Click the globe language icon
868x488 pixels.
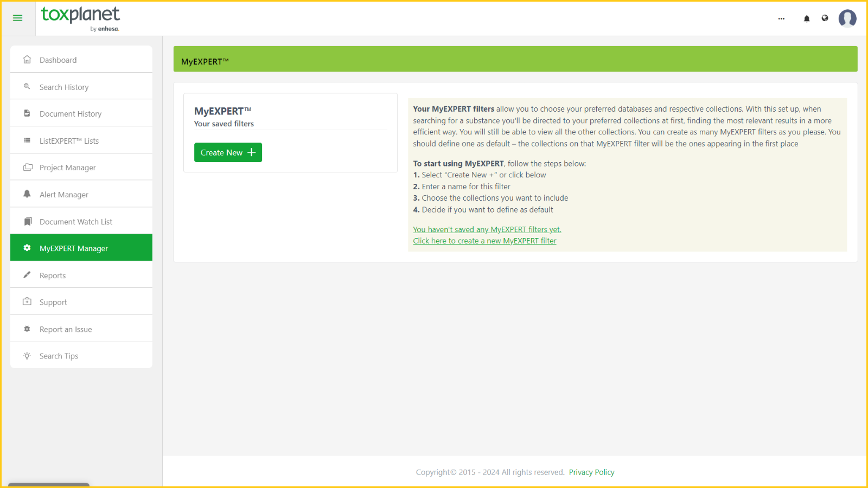coord(825,18)
